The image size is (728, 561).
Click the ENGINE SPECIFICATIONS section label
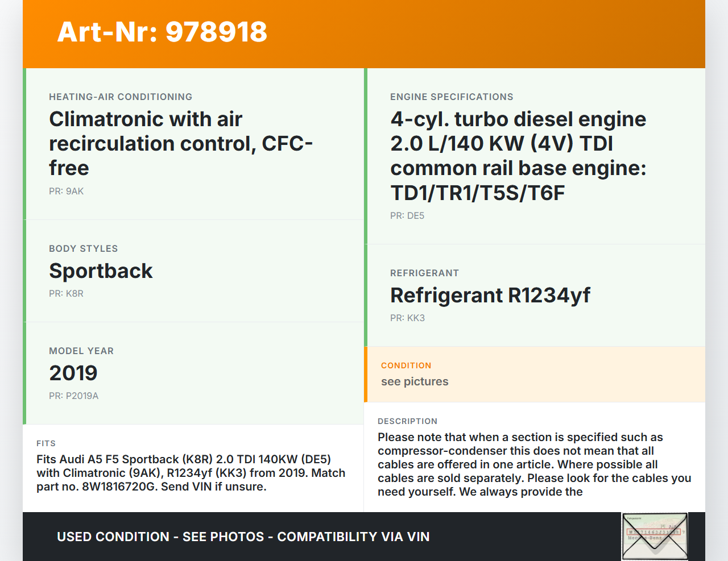coord(452,97)
